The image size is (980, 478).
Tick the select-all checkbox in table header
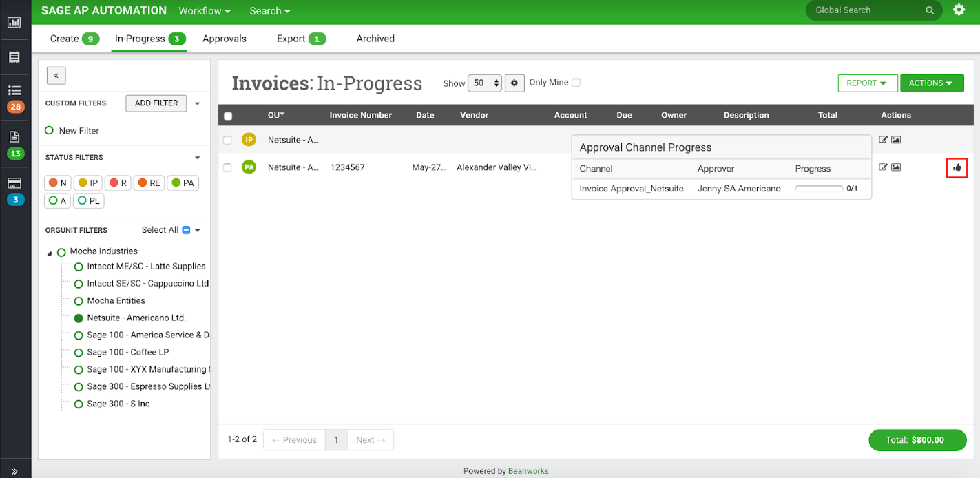tap(228, 116)
